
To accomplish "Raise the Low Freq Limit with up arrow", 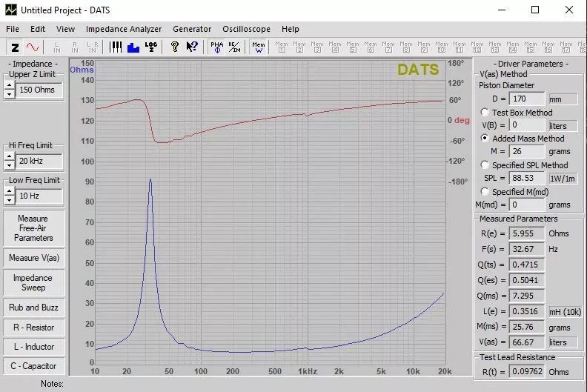I will click(x=10, y=191).
